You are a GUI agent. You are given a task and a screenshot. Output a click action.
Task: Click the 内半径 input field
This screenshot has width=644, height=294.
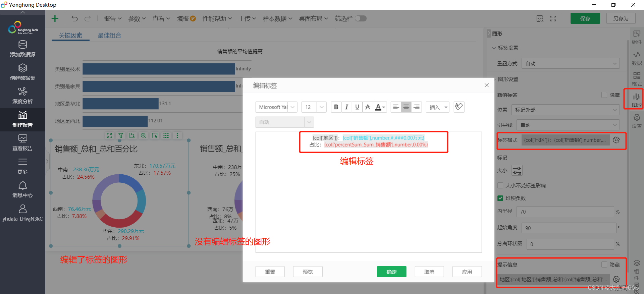click(565, 212)
